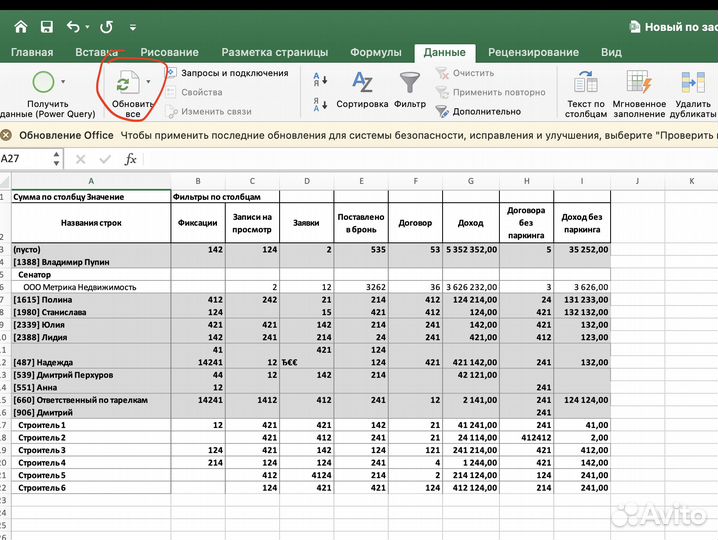Open the Sort (Сортировка) dialog icon
Viewport: 718px width, 540px height.
[x=362, y=82]
